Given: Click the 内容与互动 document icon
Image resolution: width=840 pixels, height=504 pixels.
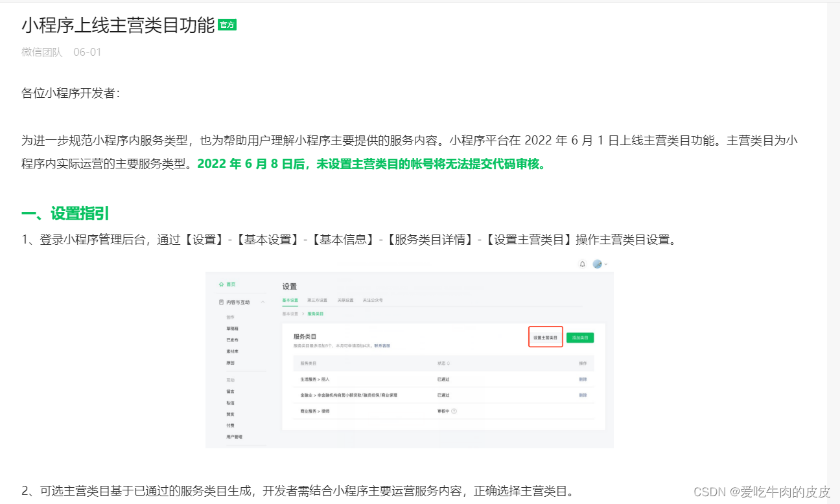Looking at the screenshot, I should click(x=221, y=303).
